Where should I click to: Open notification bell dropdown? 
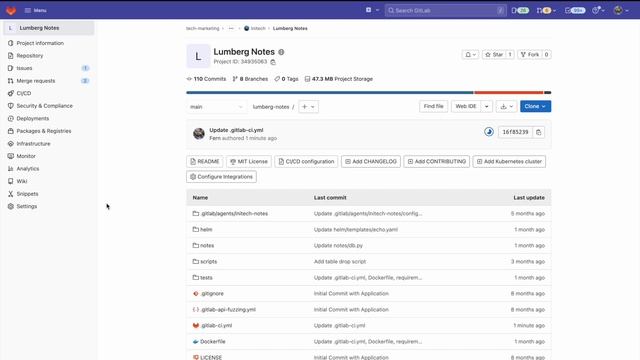pyautogui.click(x=470, y=54)
